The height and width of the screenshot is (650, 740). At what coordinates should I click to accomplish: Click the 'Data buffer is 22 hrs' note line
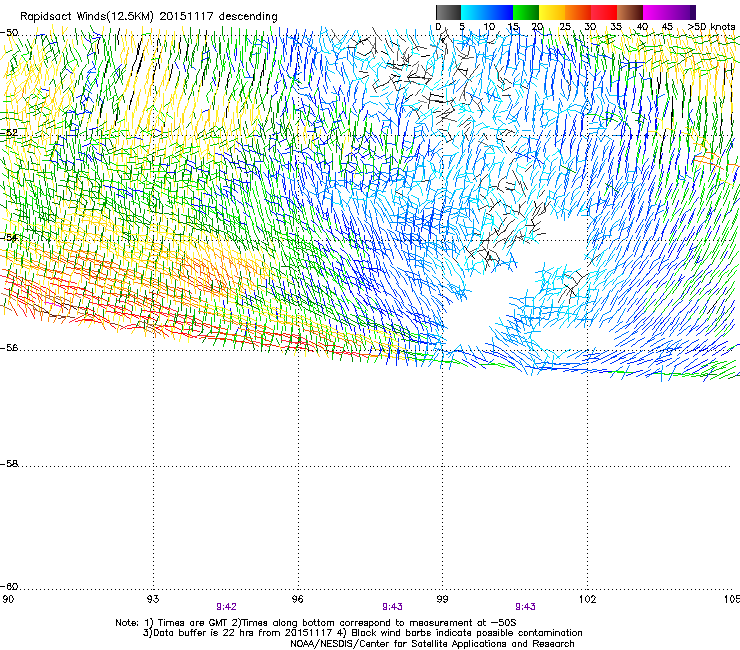(x=362, y=633)
